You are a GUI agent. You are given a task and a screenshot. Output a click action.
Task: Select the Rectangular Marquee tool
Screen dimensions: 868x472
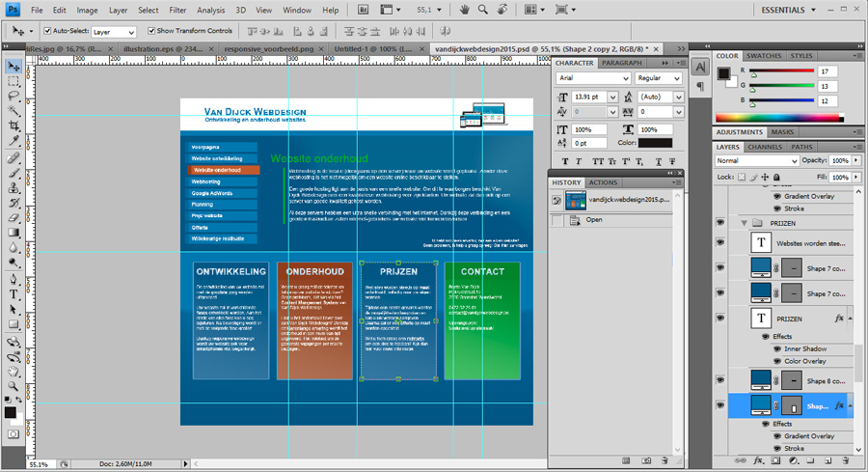point(14,81)
